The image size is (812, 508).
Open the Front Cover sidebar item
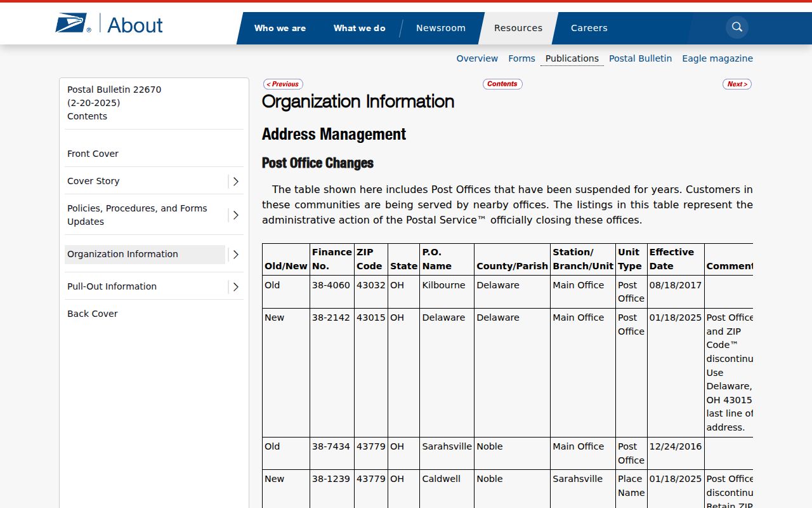click(x=93, y=154)
